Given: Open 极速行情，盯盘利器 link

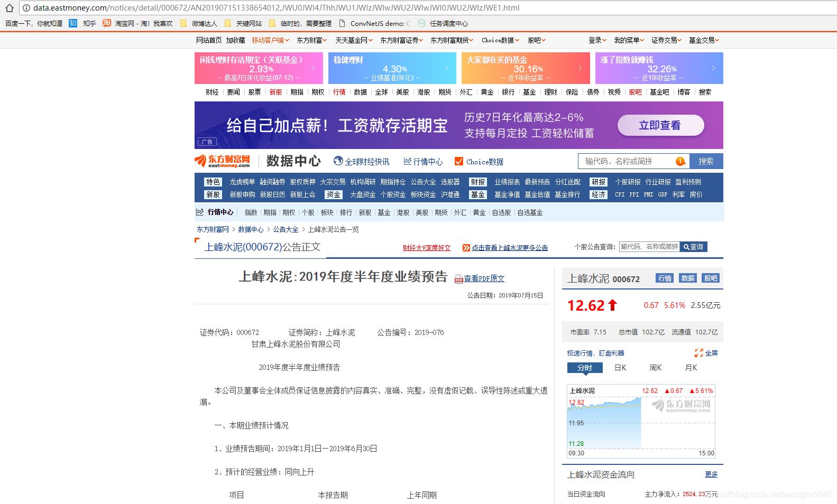Looking at the screenshot, I should click(595, 353).
